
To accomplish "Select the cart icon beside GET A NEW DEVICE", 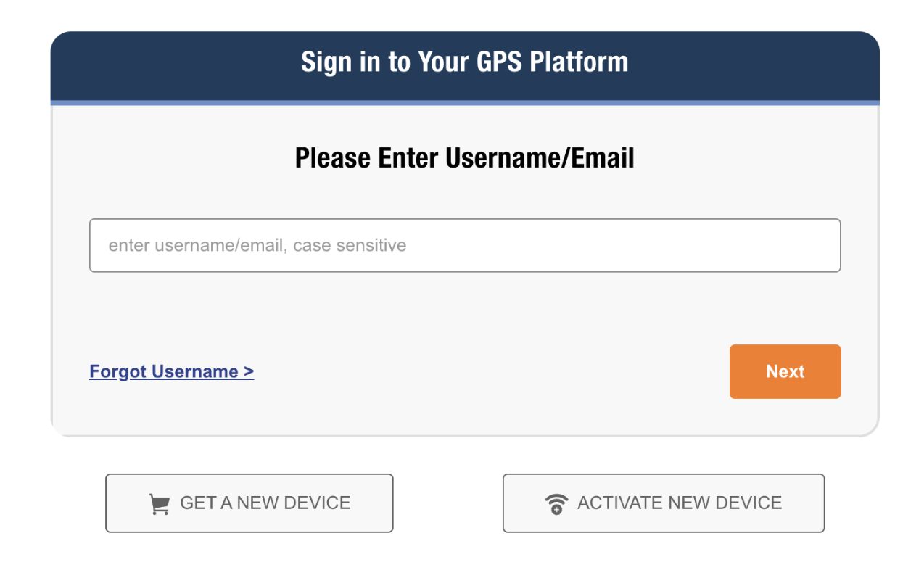I will (159, 504).
